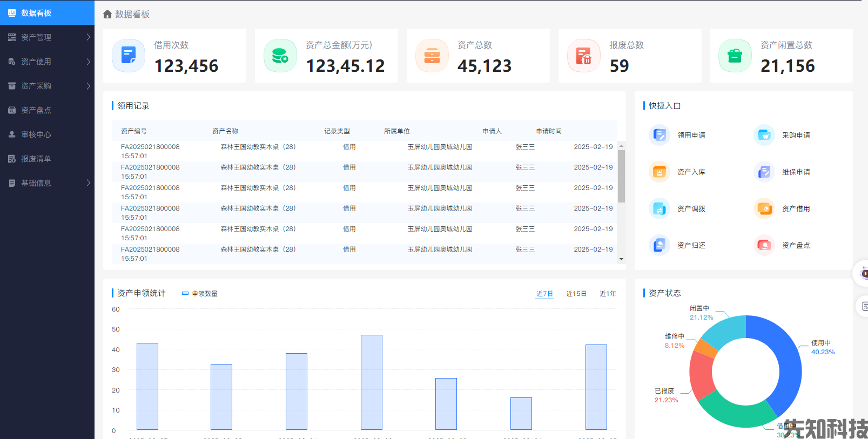Click the 审核中心 person icon in sidebar
This screenshot has width=868, height=439.
12,134
